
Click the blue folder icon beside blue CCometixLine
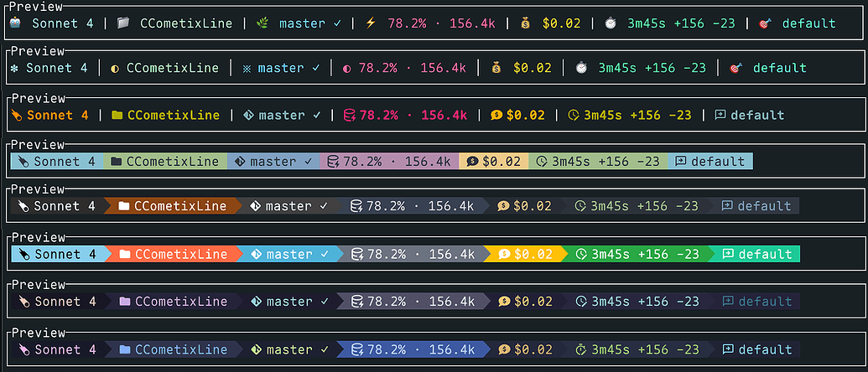tap(125, 350)
